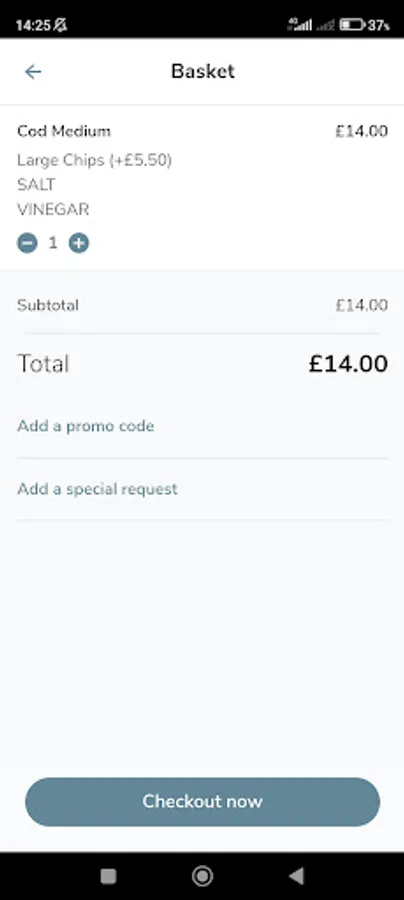Open Add a promo code

[x=86, y=426]
